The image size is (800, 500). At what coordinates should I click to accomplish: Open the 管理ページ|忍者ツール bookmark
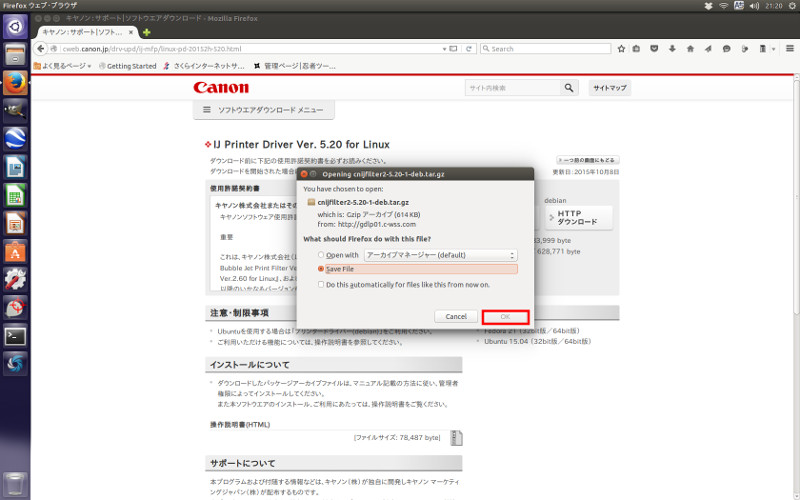pos(294,66)
